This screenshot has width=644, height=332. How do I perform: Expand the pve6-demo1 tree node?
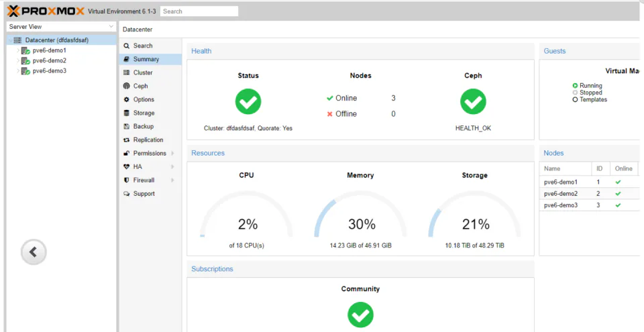18,50
